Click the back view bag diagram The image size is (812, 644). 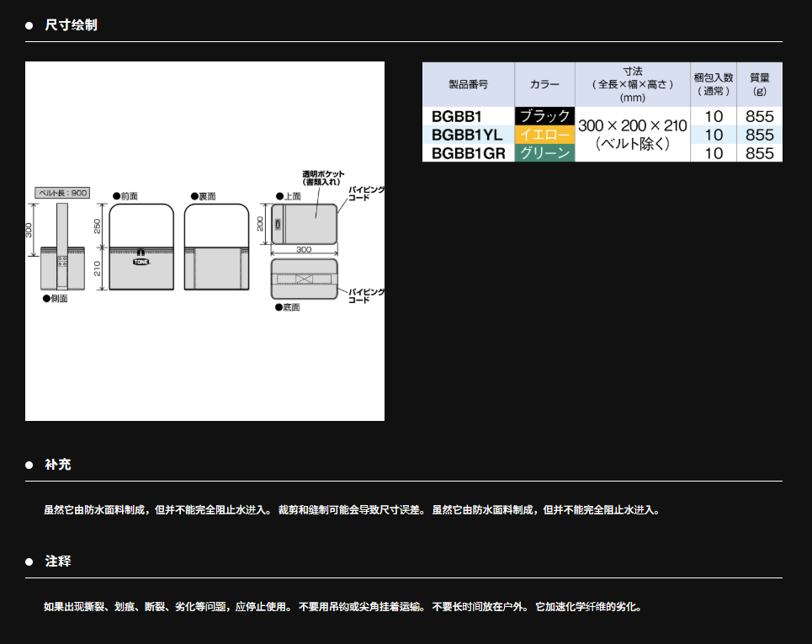(x=216, y=247)
